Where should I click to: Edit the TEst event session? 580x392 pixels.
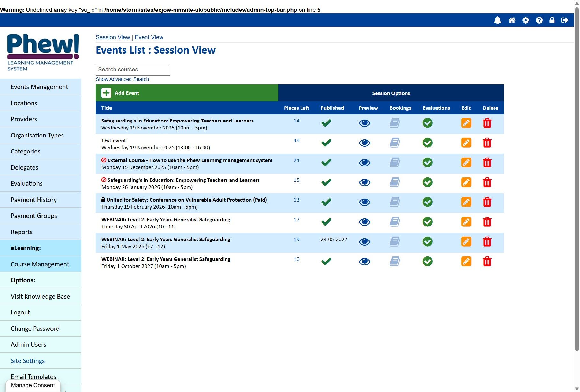click(466, 143)
